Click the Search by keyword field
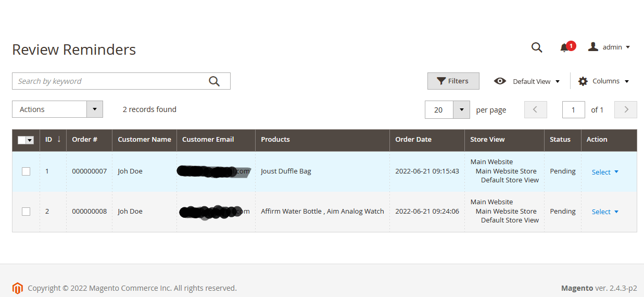The width and height of the screenshot is (644, 297). click(109, 81)
